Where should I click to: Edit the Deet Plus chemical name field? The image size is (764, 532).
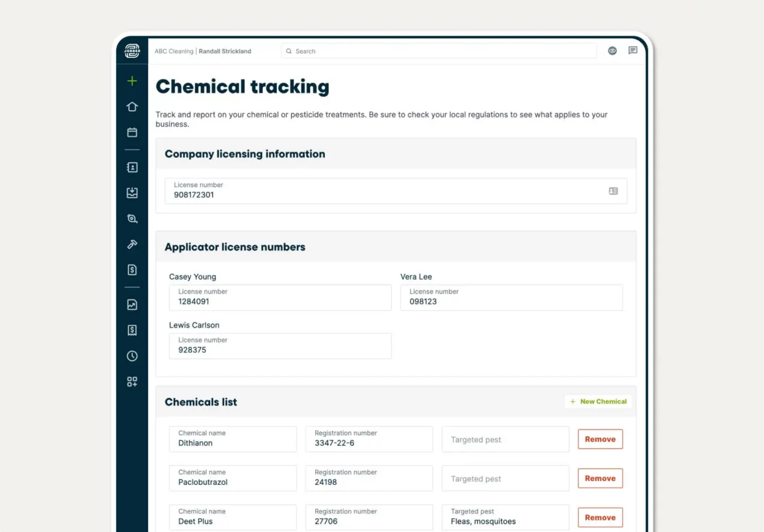233,517
